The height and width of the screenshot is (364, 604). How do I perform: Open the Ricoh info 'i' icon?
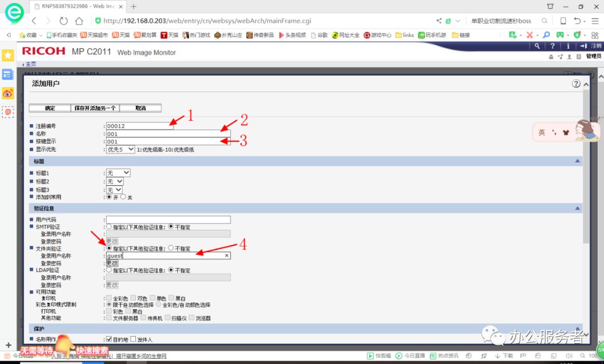click(568, 46)
